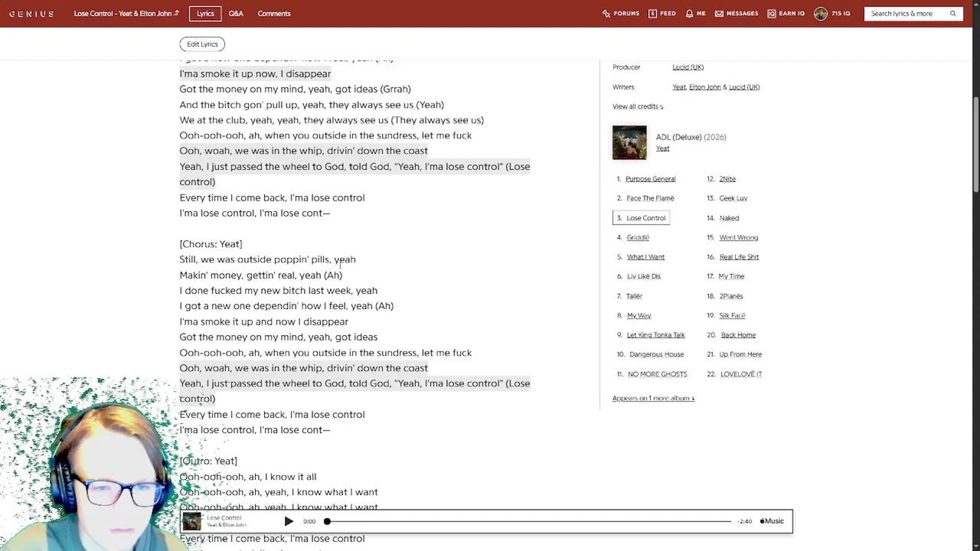
Task: Click lyric "I got a new one dependin' how I feel, yeah (Ah)"
Action: pyautogui.click(x=286, y=306)
